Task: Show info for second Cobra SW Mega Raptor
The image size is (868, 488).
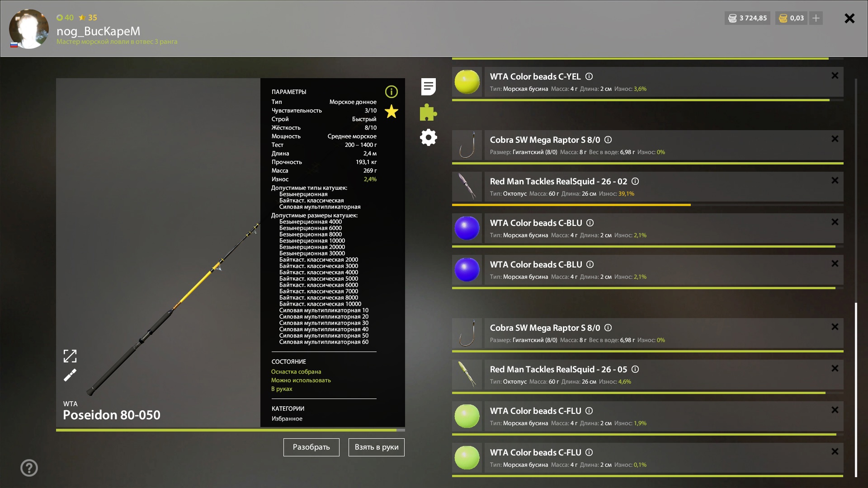Action: (x=608, y=328)
